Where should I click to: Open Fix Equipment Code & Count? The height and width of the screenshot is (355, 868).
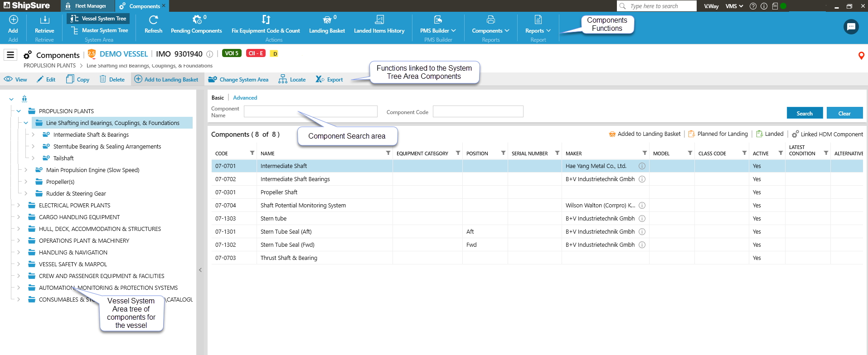coord(266,24)
